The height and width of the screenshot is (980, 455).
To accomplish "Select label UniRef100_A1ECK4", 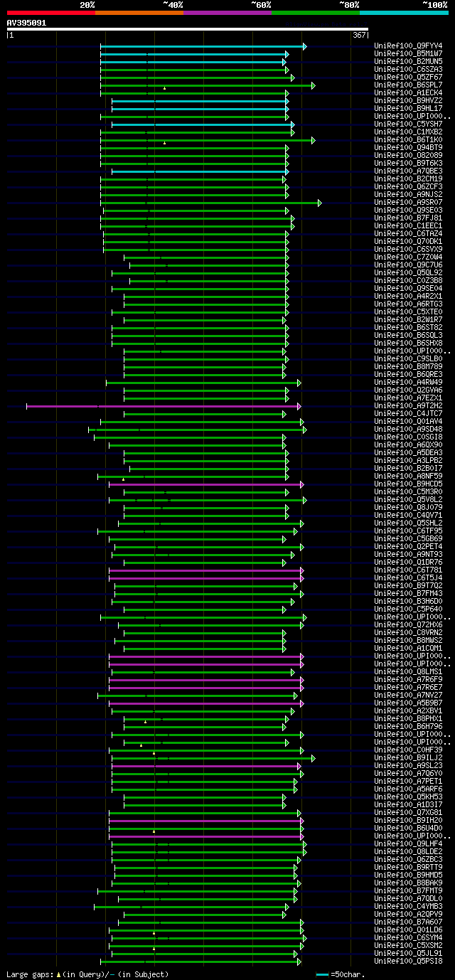I will coord(408,93).
